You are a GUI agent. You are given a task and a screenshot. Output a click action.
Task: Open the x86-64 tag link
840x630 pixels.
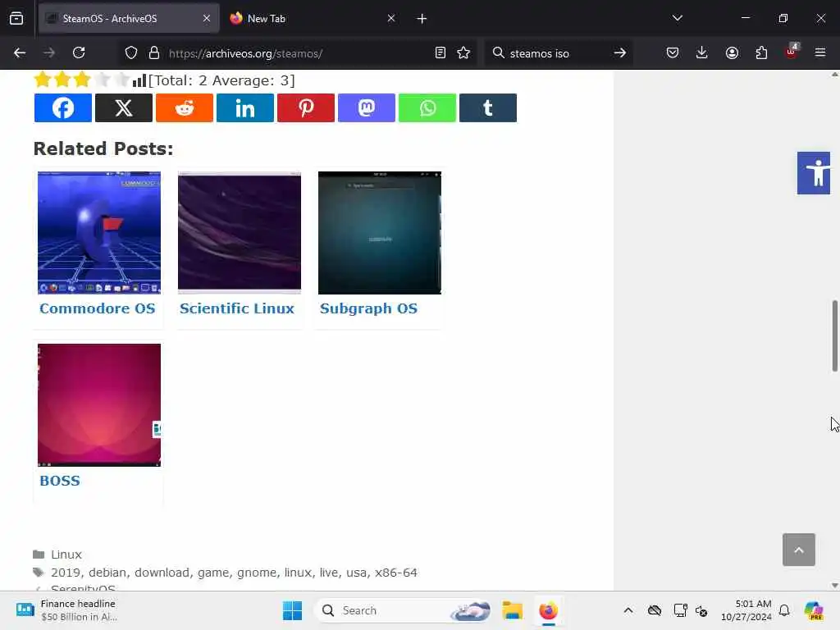[x=396, y=573]
